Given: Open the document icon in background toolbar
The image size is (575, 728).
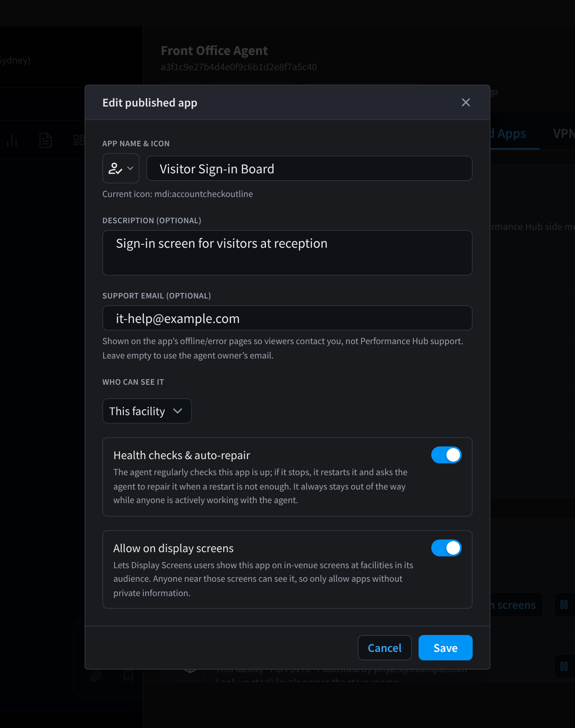Looking at the screenshot, I should click(45, 140).
